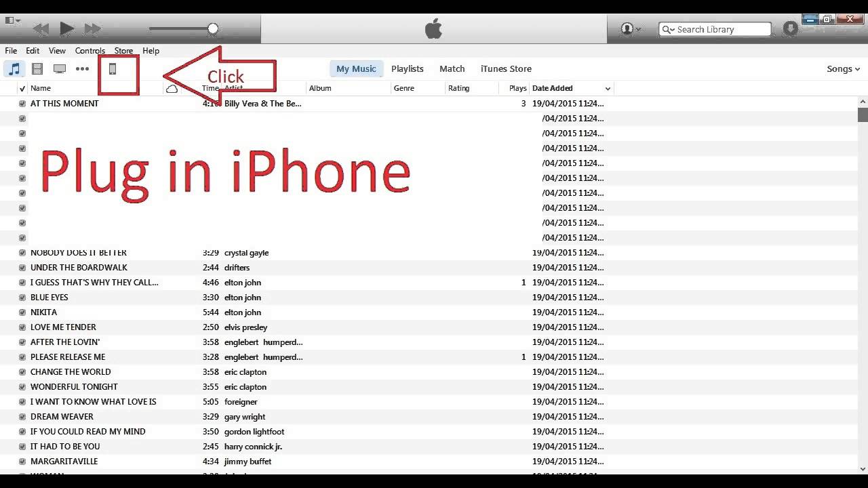
Task: Click the Downloads arrow icon
Action: click(790, 28)
